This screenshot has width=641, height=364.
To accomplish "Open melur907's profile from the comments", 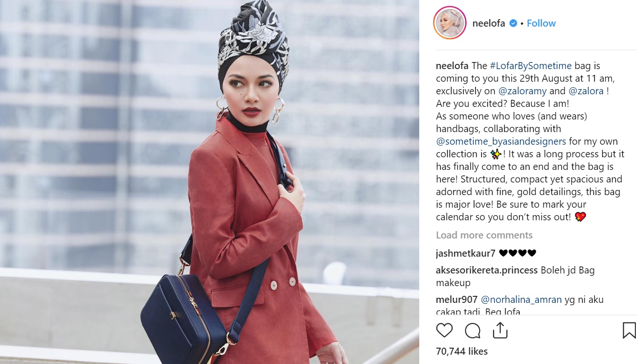I will 457,300.
